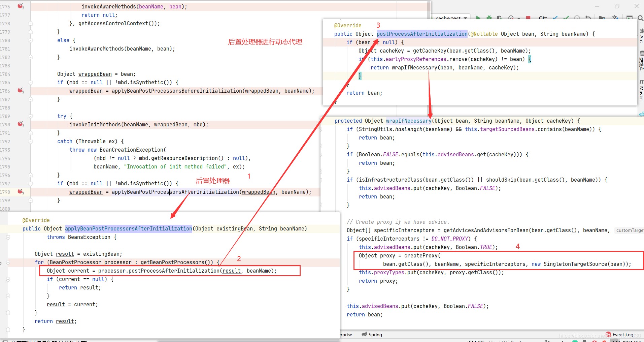Revert changes with the Git rollback arrow
Viewport: 644px width, 342px height.
pyautogui.click(x=588, y=18)
